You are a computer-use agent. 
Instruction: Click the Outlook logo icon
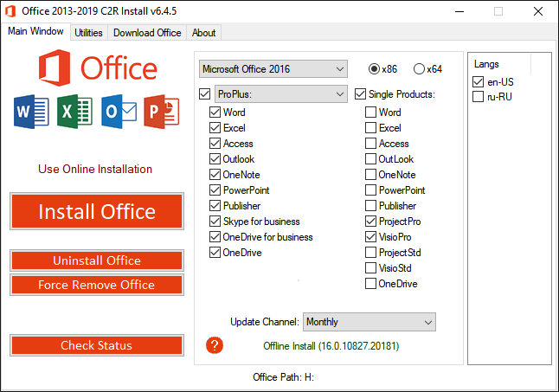click(119, 112)
